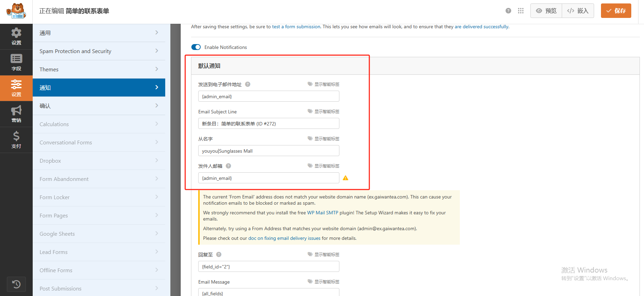The width and height of the screenshot is (644, 296).
Task: Click the Email Subject Line input field
Action: click(268, 123)
